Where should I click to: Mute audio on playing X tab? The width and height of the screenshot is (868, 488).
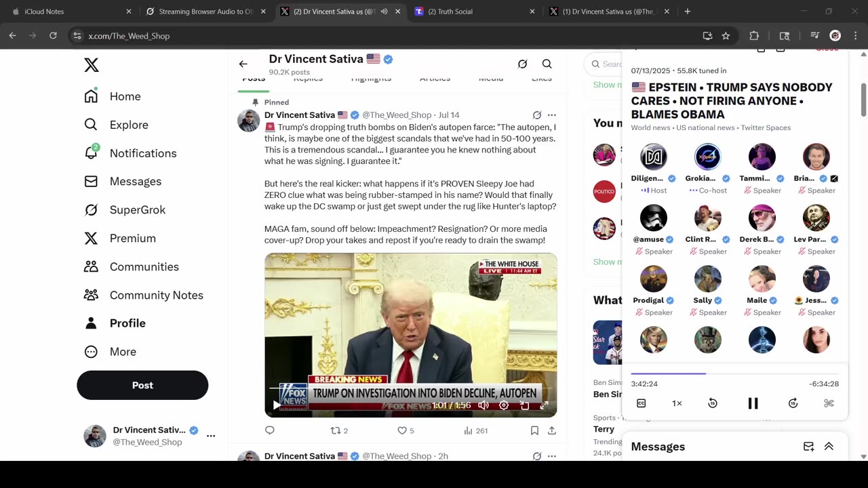coord(384,12)
